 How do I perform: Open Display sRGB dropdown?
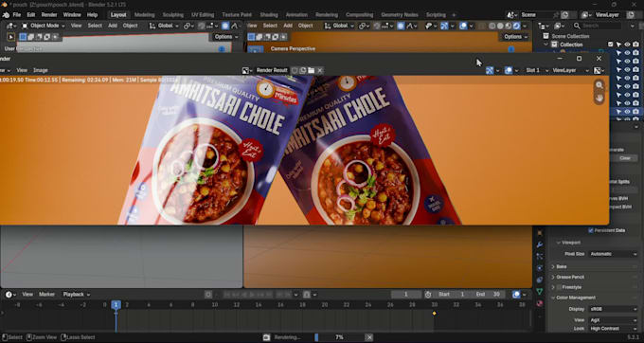(x=613, y=309)
